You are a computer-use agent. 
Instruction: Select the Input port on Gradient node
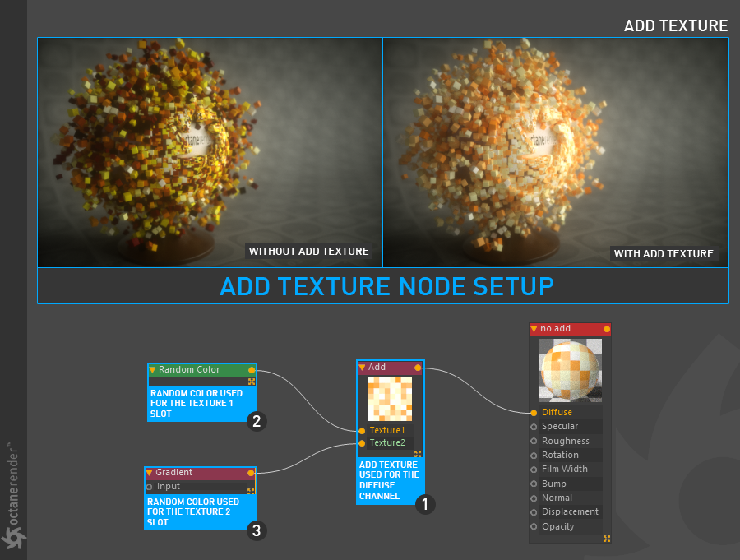point(149,487)
